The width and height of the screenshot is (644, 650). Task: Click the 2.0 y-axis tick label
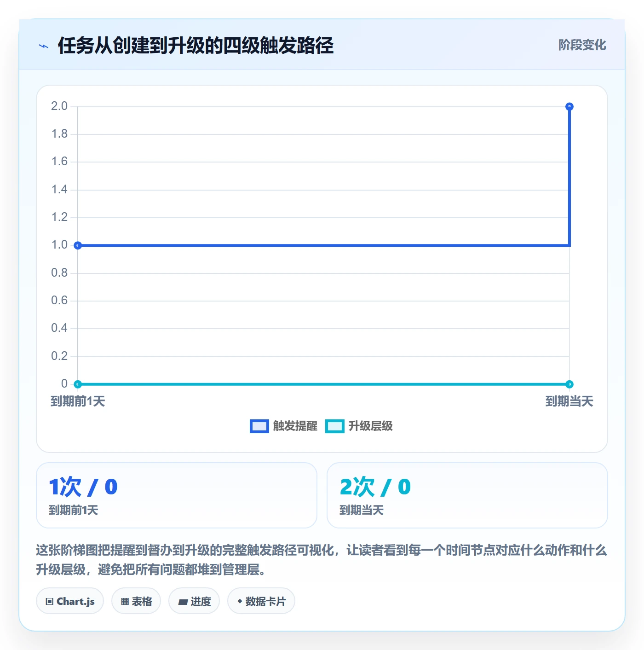(59, 106)
